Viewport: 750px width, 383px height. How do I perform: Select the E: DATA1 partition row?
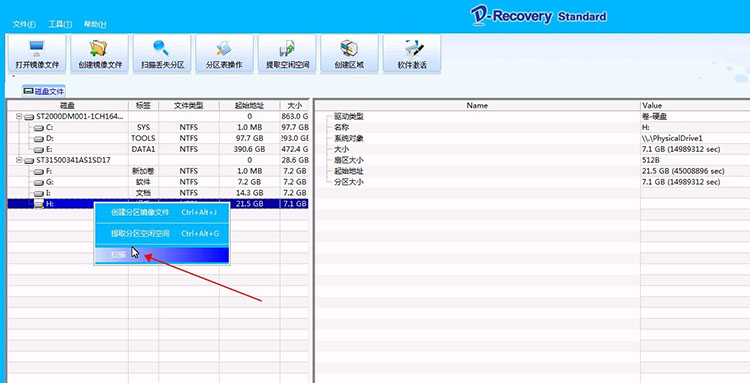[158, 149]
